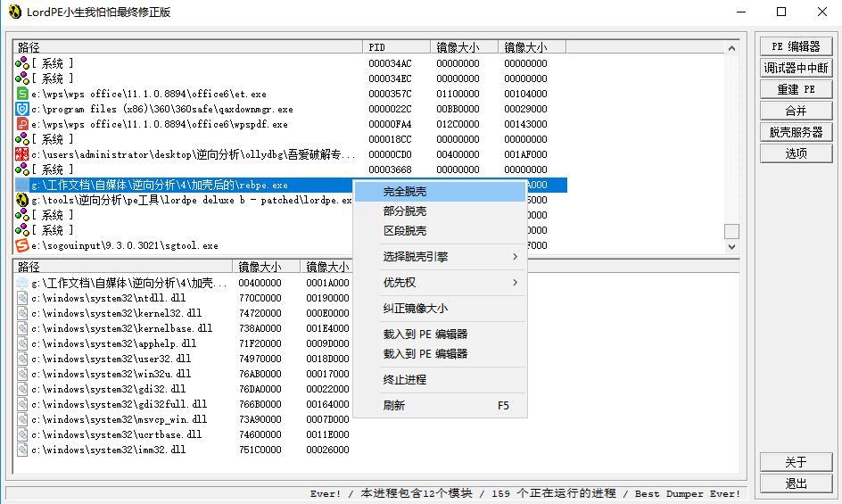Image resolution: width=842 pixels, height=504 pixels.
Task: Click the ucrtbase.dll module icon
Action: coord(22,434)
